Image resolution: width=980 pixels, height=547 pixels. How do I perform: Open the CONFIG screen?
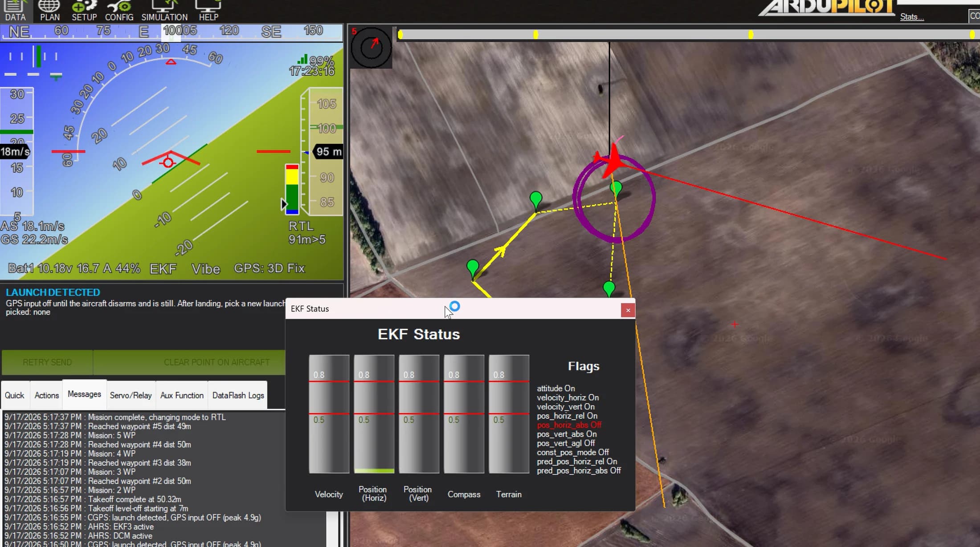coord(119,11)
